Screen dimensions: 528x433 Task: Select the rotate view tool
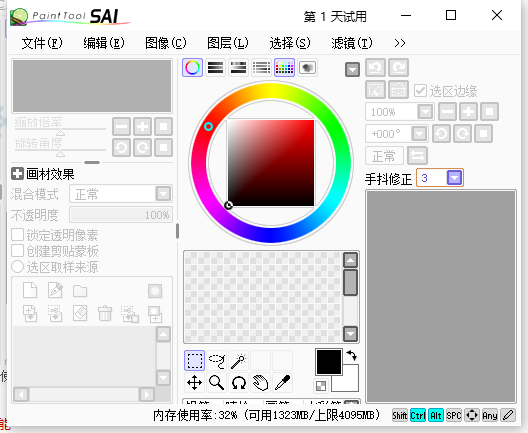point(239,383)
